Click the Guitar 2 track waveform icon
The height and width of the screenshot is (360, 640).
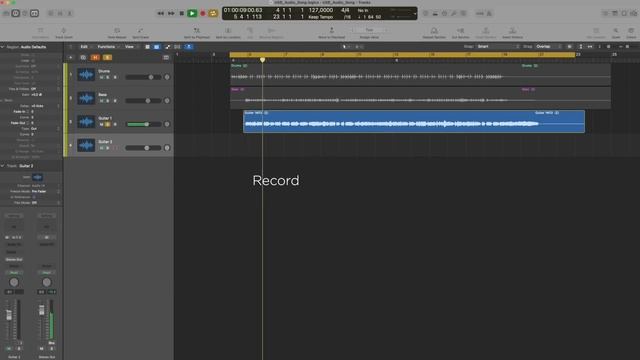[x=86, y=145]
